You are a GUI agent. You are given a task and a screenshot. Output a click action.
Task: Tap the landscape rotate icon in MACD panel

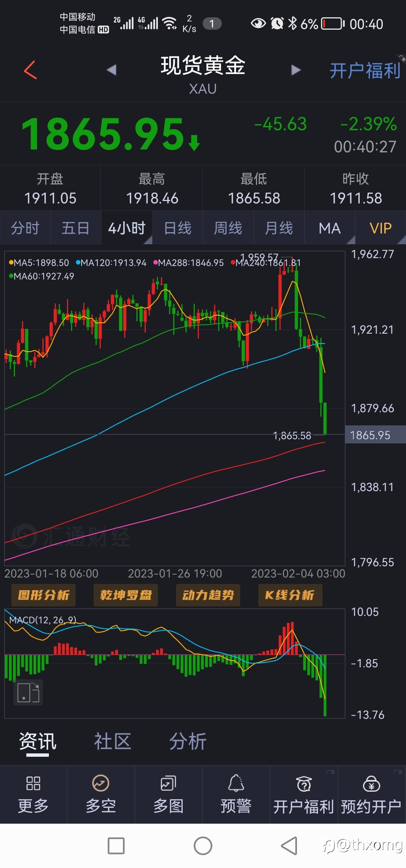28,693
